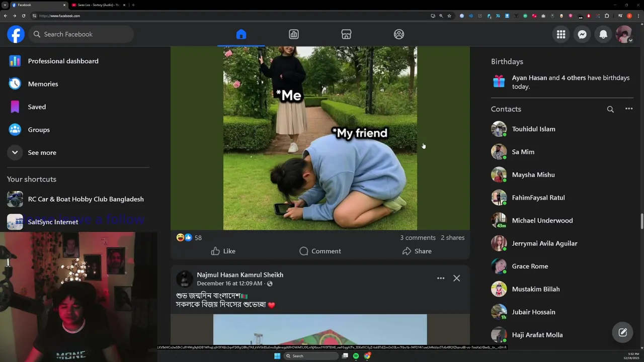
Task: Open December 16 at 12:09 AM timestamp
Action: pyautogui.click(x=229, y=284)
